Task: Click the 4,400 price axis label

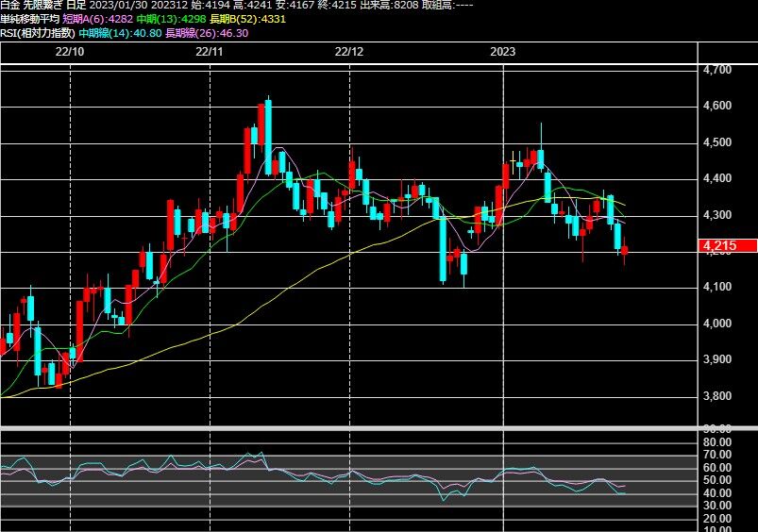Action: [x=717, y=178]
